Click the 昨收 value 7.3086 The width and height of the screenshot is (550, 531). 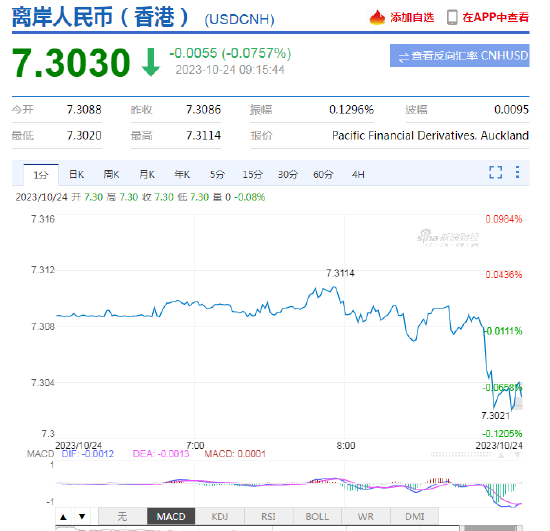coord(203,109)
